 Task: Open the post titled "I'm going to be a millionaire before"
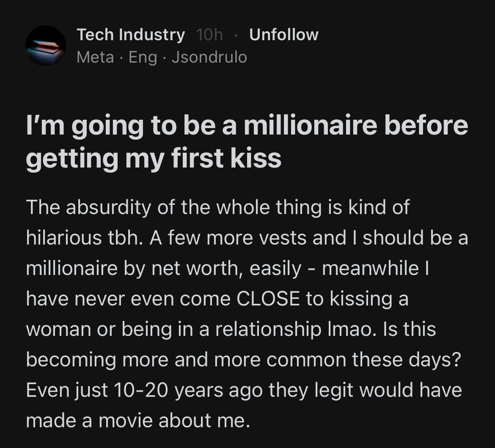coord(247,126)
